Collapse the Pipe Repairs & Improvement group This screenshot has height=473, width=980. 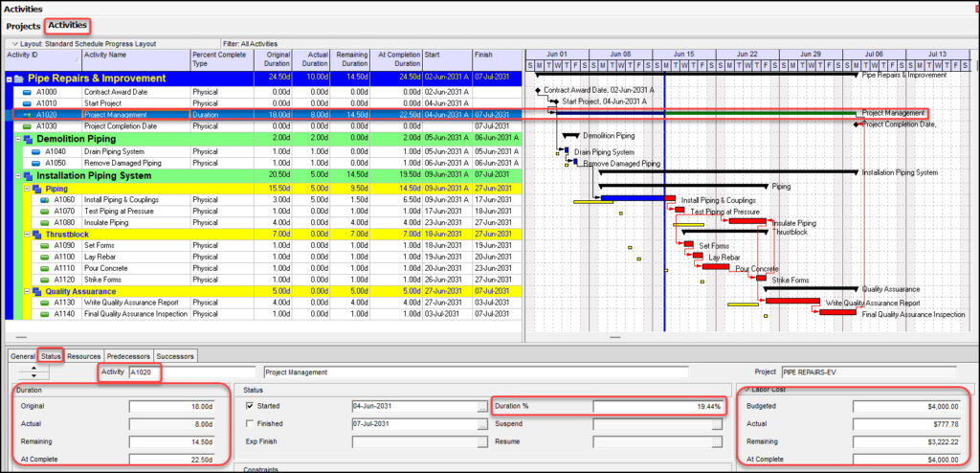pyautogui.click(x=9, y=79)
